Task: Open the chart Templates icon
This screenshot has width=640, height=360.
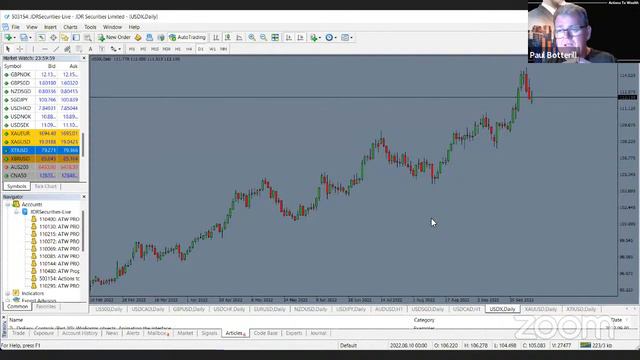Action: coord(345,38)
